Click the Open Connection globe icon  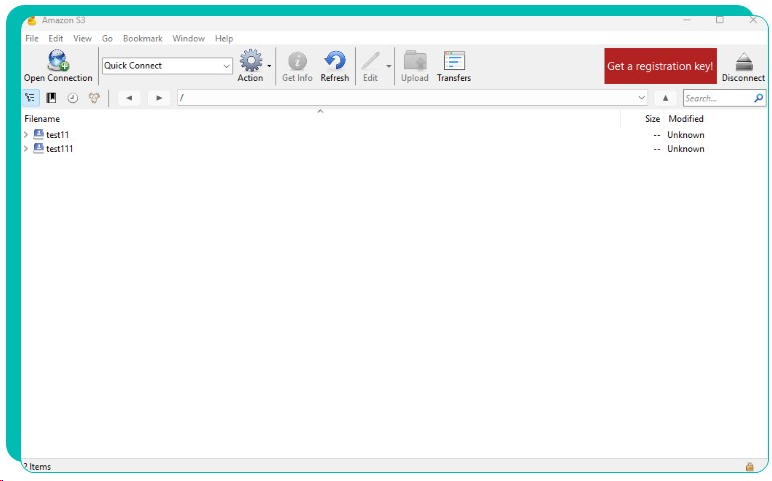tap(58, 61)
